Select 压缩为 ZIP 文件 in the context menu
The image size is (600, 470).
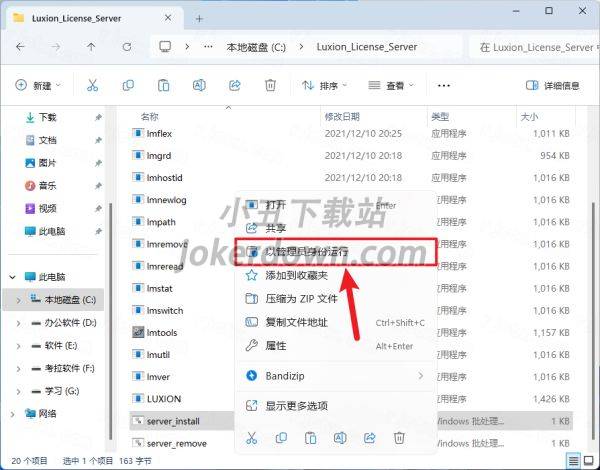point(301,298)
